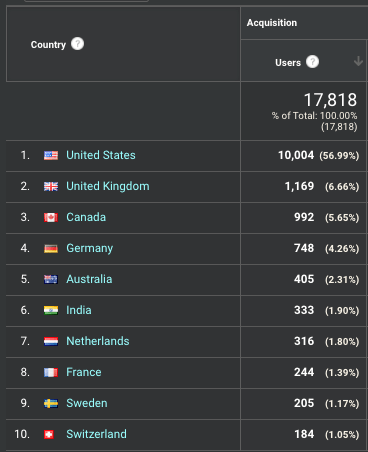Click the help icon beside Users
368x452 pixels.
point(312,62)
